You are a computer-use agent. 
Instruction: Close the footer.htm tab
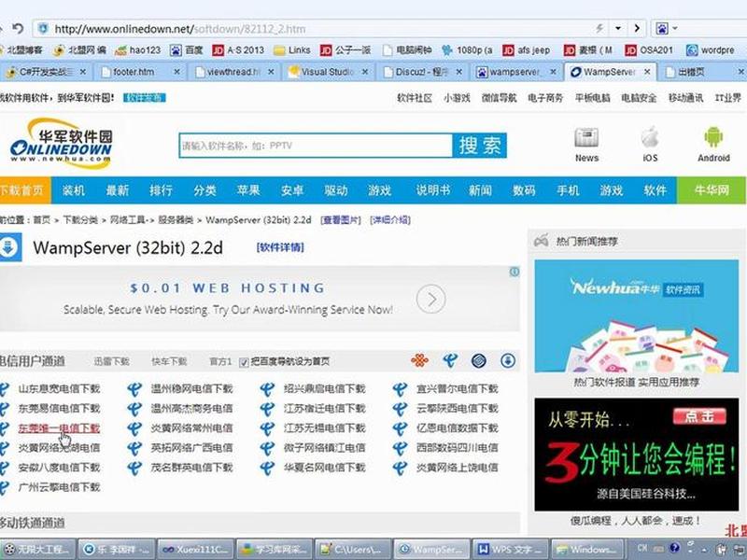176,72
